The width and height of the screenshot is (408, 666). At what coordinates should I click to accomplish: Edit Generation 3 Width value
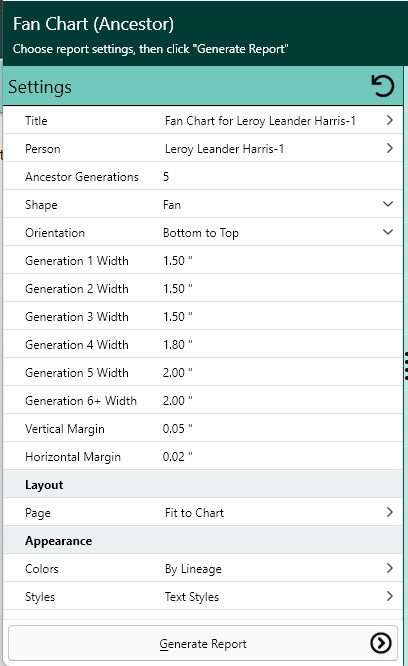pyautogui.click(x=177, y=317)
